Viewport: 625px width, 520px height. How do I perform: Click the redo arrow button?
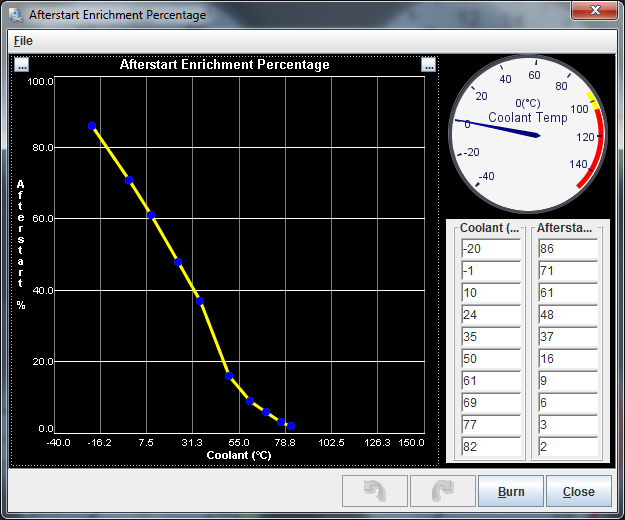point(442,491)
